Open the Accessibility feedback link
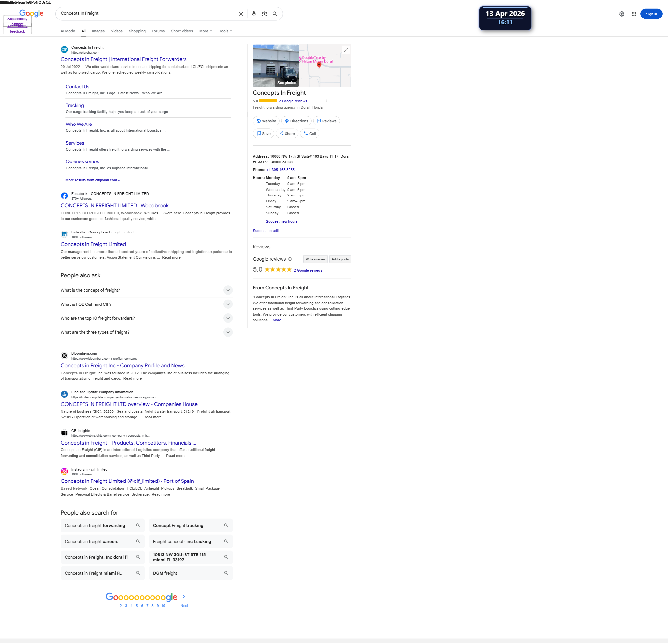Screen dimensions: 672x643 click(17, 29)
